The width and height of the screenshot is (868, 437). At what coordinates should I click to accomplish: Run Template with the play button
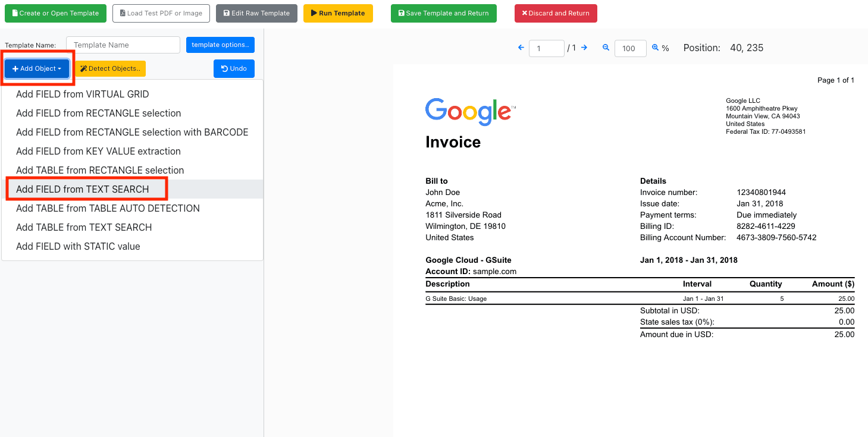[338, 13]
